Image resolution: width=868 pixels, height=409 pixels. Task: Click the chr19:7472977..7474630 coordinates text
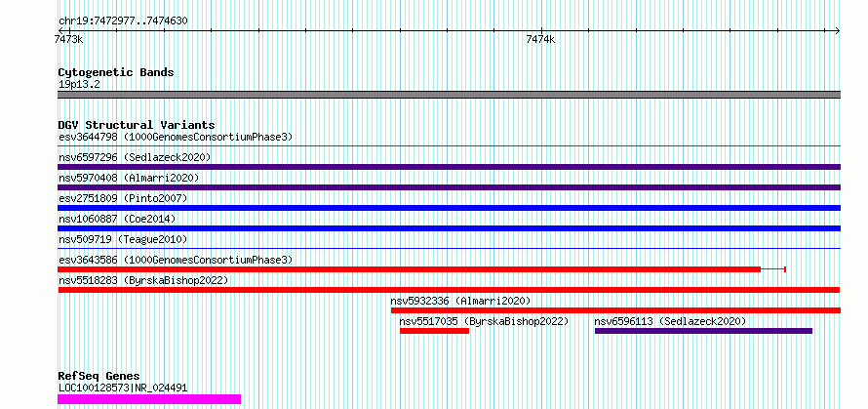point(123,21)
